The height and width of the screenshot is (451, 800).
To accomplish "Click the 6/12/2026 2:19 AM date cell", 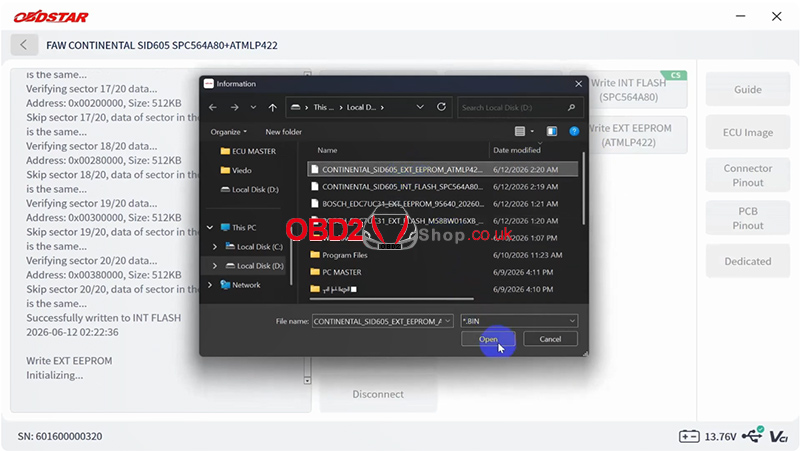I will (x=525, y=187).
